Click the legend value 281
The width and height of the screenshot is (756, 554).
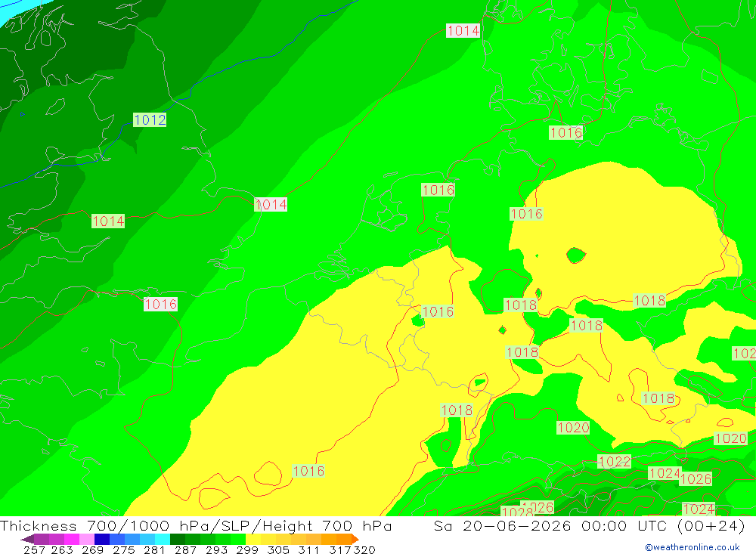[153, 549]
